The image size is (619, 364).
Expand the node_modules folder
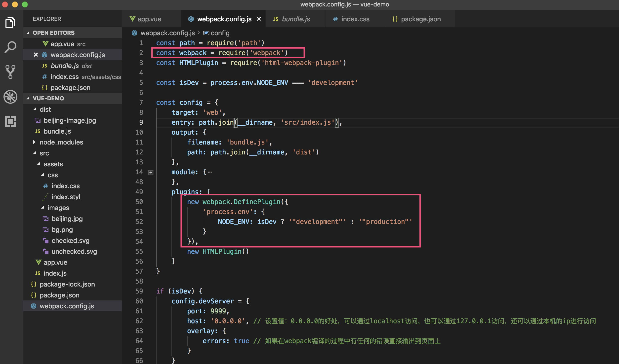(x=61, y=142)
